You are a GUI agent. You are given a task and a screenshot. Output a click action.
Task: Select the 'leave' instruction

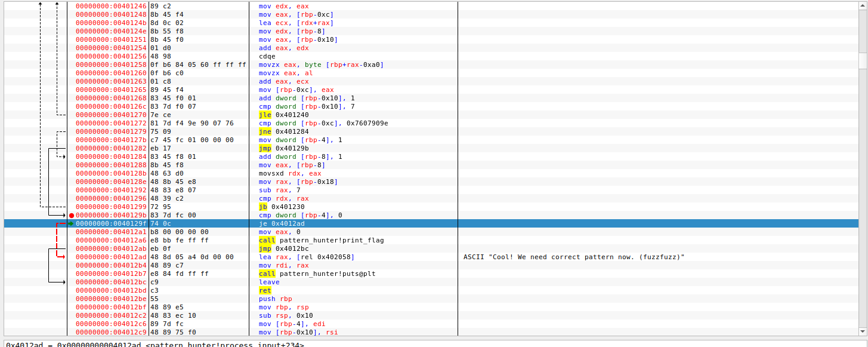coord(269,282)
